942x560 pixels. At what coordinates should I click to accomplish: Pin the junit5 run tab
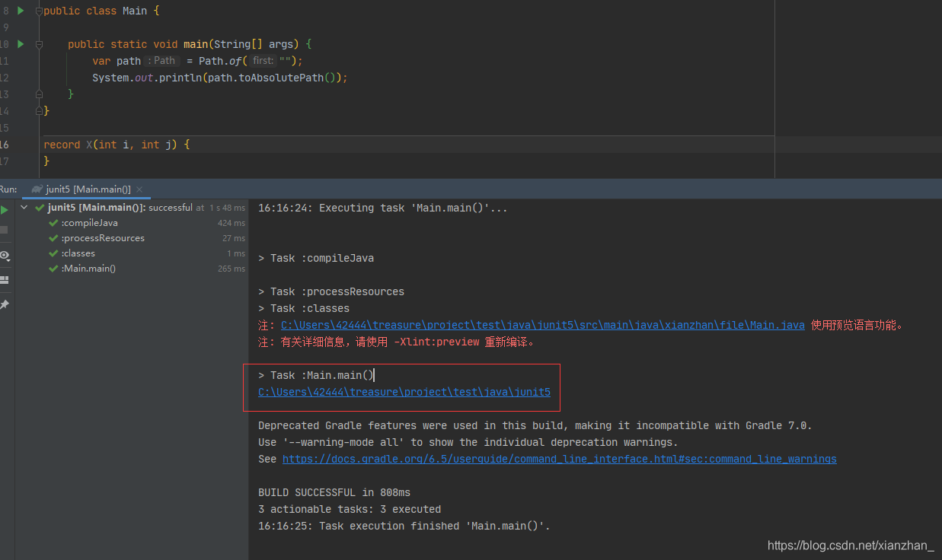(5, 304)
